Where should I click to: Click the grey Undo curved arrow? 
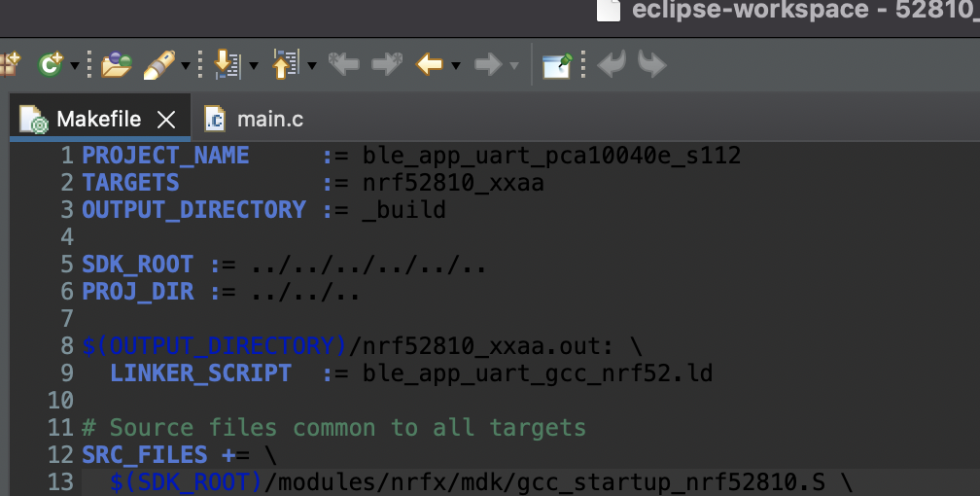pos(612,64)
